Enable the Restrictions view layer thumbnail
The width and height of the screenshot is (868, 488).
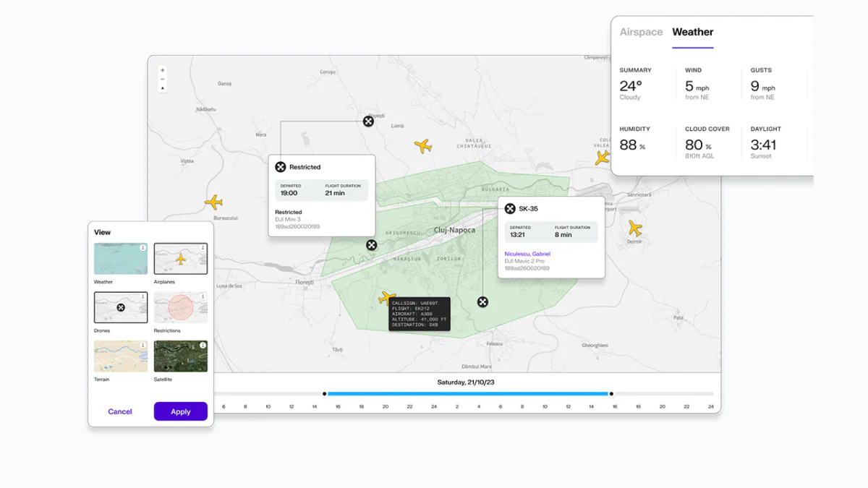point(181,307)
